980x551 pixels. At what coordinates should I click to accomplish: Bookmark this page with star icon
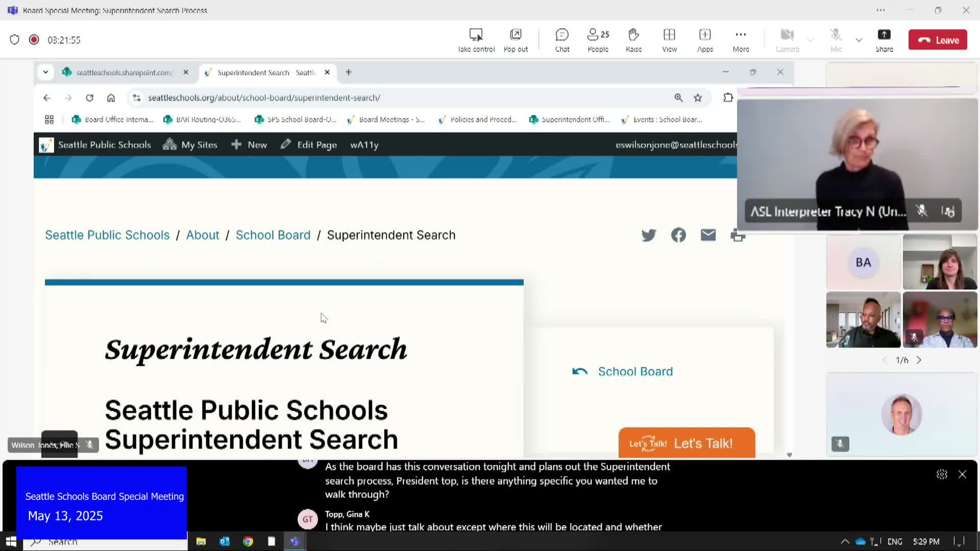698,97
